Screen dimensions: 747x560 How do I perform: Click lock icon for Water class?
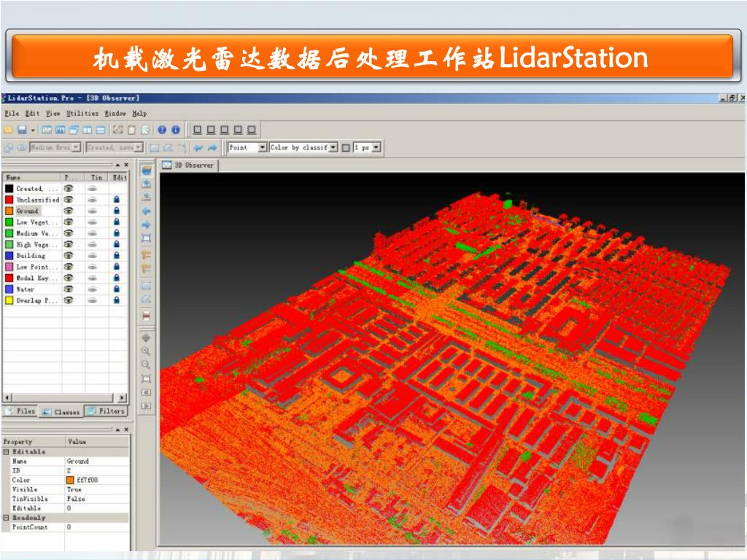tap(117, 289)
